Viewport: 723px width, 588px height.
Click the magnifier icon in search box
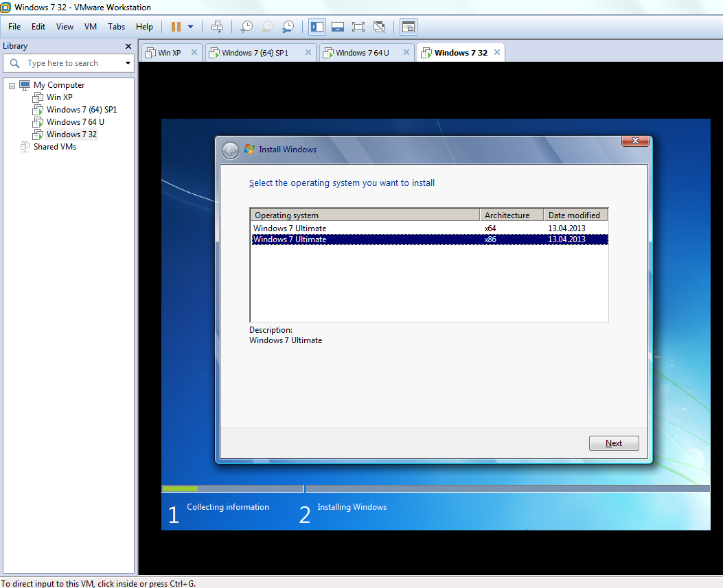(14, 63)
